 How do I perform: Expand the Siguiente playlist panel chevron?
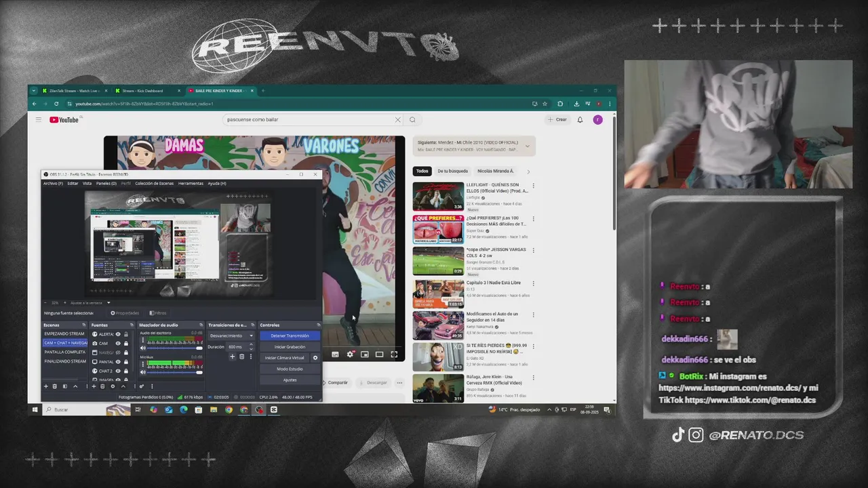click(527, 146)
